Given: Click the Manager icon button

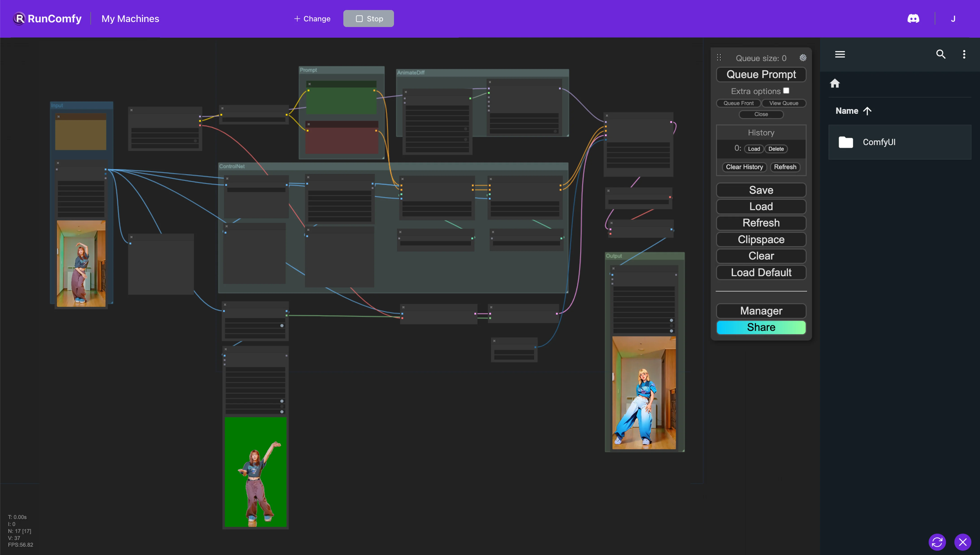Looking at the screenshot, I should [x=761, y=311].
